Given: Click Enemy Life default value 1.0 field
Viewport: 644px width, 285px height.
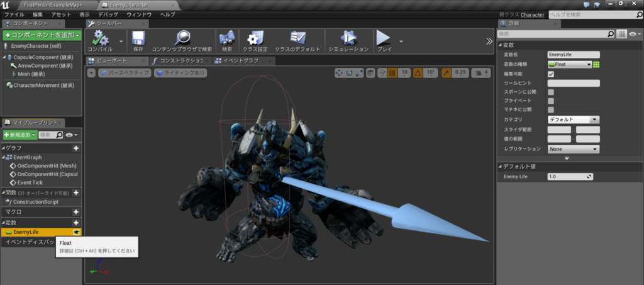Looking at the screenshot, I should pos(570,177).
